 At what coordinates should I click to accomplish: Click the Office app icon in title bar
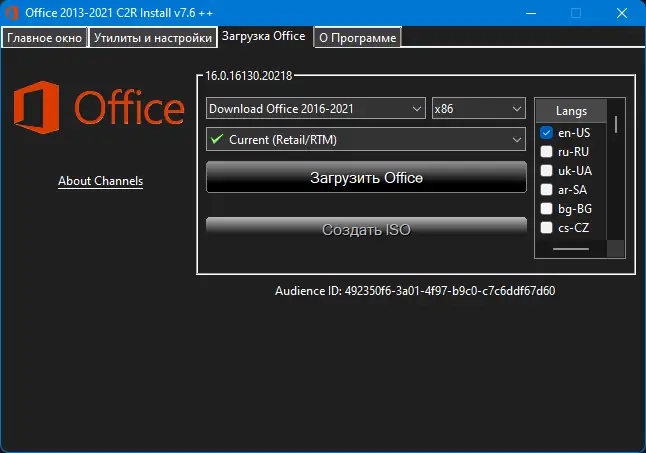click(x=12, y=13)
